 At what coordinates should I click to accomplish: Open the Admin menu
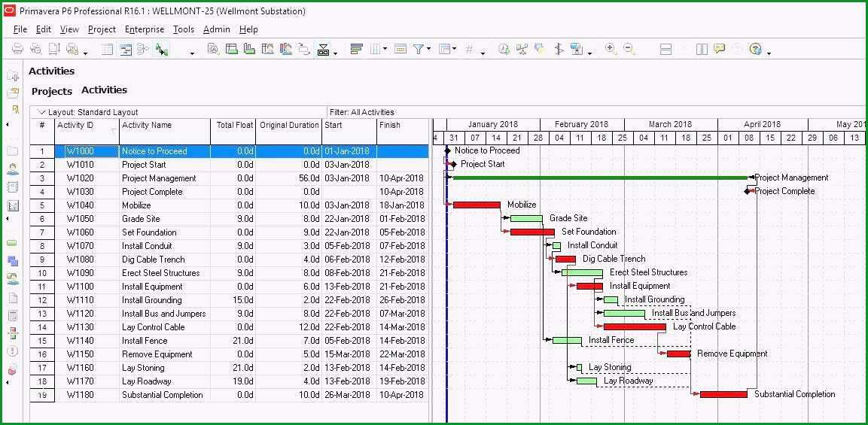(x=217, y=29)
